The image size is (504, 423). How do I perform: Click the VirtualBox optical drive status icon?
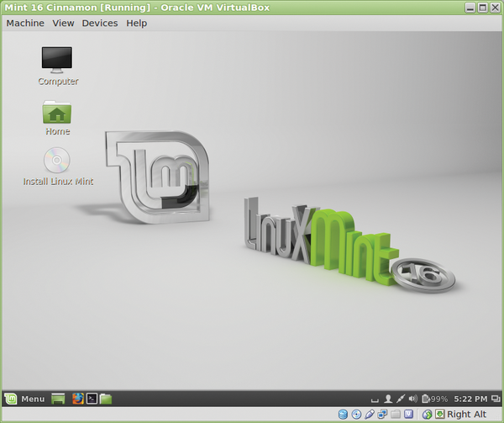[x=356, y=415]
